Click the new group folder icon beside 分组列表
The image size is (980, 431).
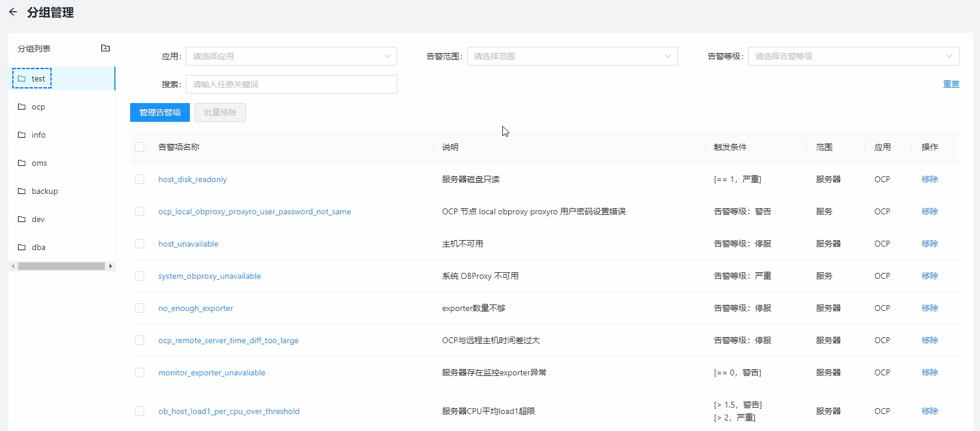[106, 48]
